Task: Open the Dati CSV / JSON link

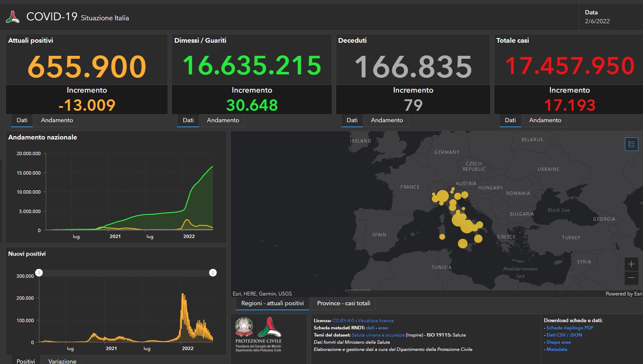Action: click(x=564, y=335)
